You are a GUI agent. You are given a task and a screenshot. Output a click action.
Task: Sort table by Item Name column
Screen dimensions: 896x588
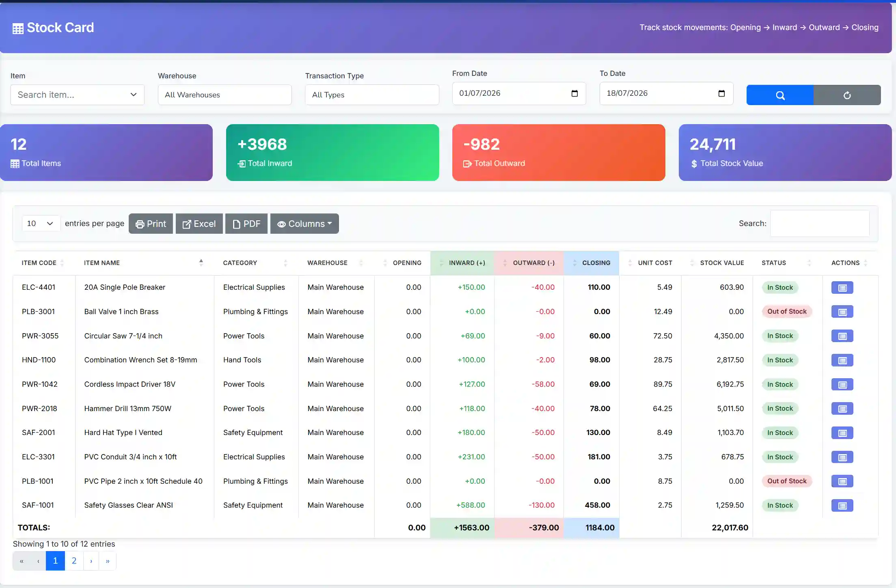pyautogui.click(x=145, y=263)
